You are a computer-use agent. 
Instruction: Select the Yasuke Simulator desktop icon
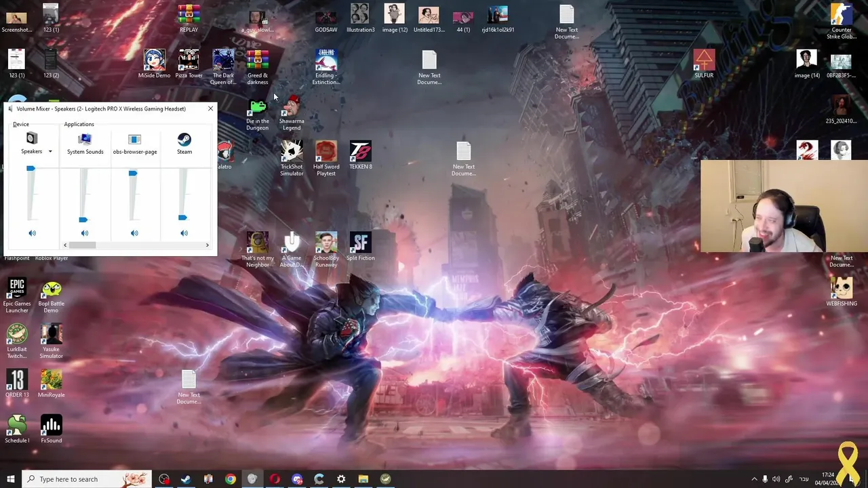51,341
